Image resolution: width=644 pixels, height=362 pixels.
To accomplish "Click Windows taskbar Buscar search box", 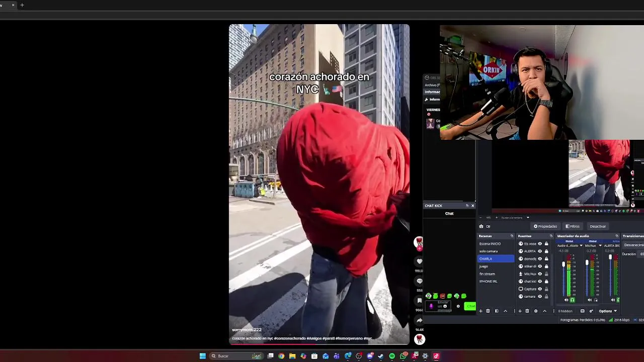I will (236, 356).
